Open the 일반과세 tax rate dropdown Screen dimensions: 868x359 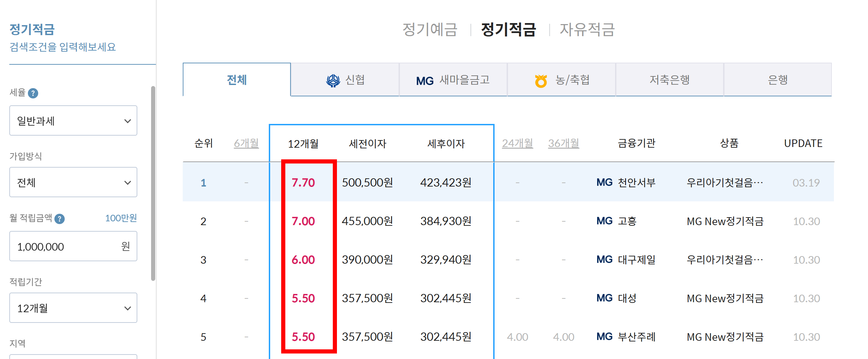click(73, 120)
